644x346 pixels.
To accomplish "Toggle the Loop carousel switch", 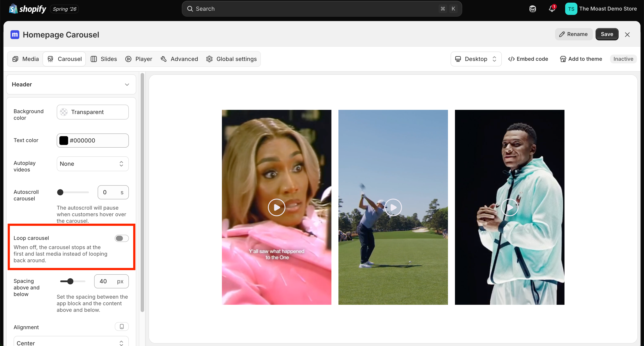I will 122,238.
